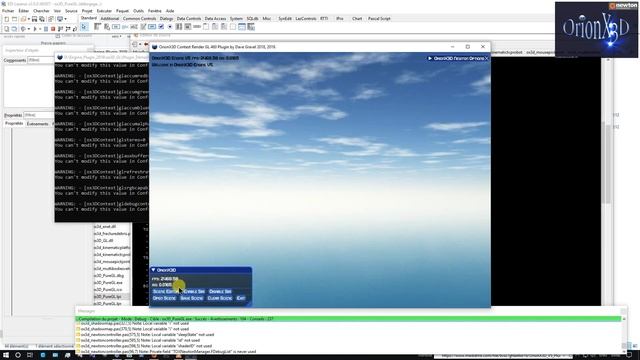
Task: Select the ox3D_PureGL.exe file in list
Action: (108, 282)
